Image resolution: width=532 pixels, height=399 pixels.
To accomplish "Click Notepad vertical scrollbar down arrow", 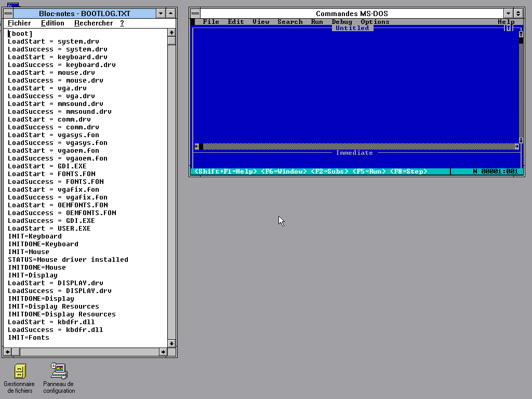I will click(171, 343).
